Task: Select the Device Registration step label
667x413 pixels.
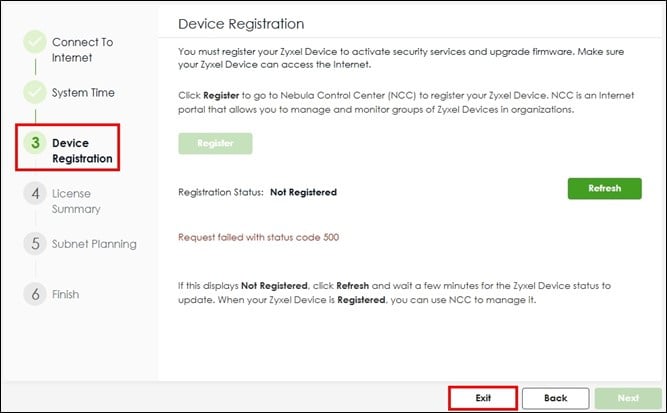Action: [x=83, y=151]
